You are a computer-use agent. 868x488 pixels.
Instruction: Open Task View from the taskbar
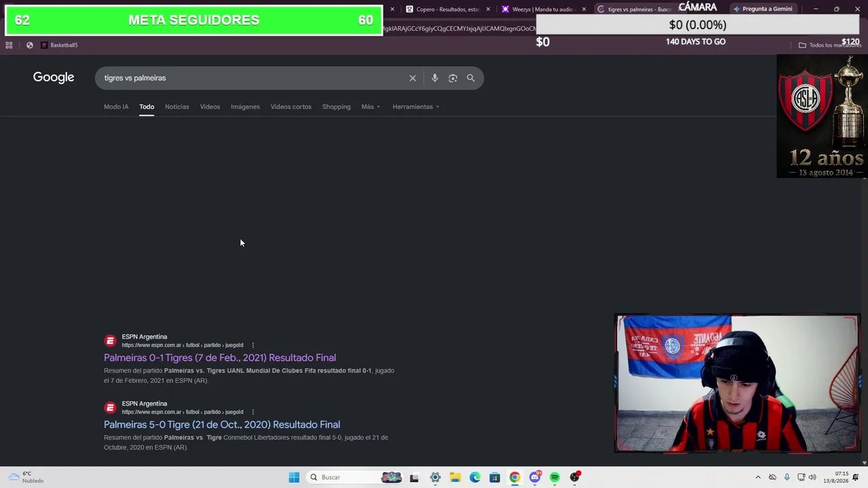tap(414, 477)
